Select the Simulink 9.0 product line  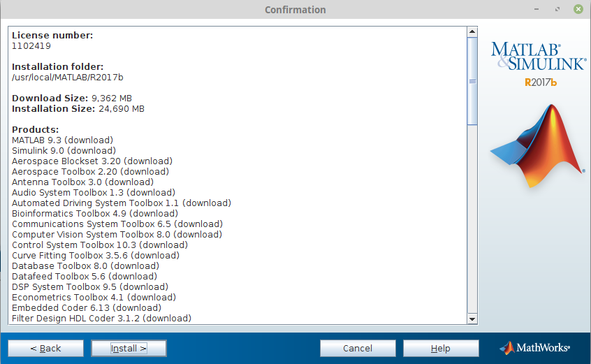[x=64, y=151]
